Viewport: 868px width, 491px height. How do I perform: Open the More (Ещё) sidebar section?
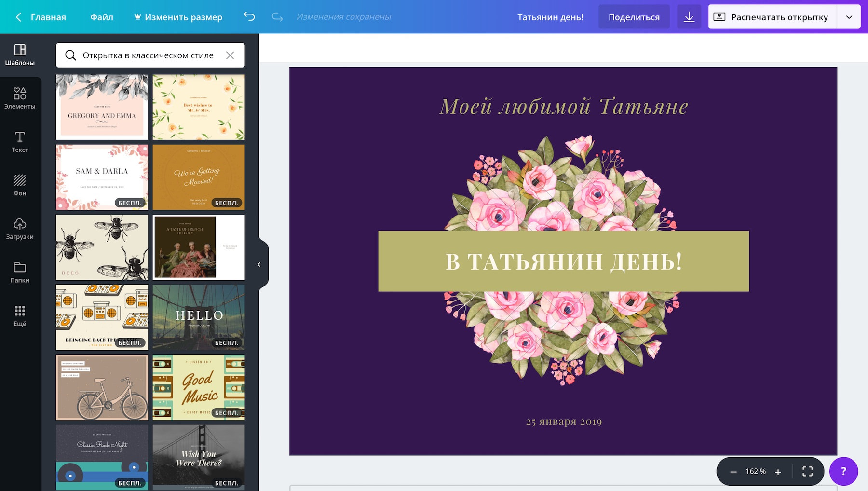point(20,315)
